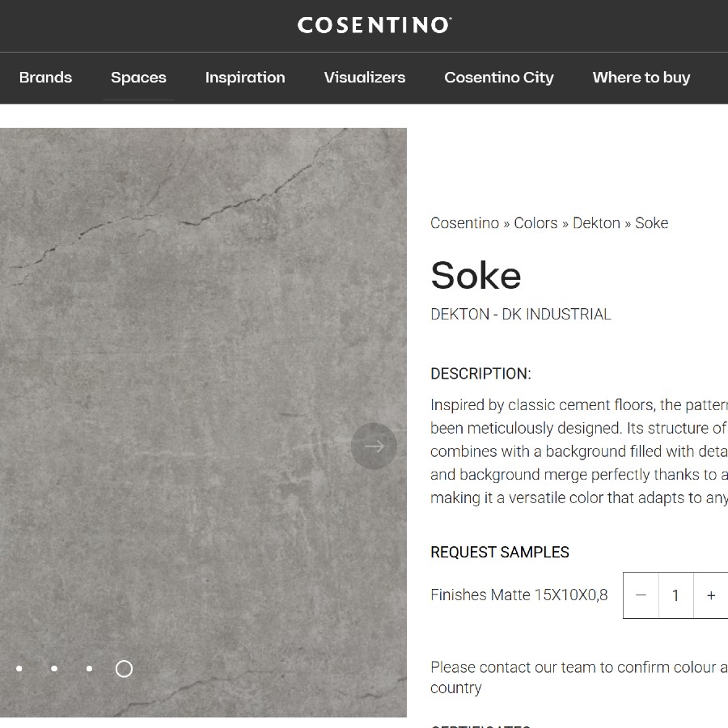The height and width of the screenshot is (728, 728).
Task: Click the next-image arrow on the slab photo
Action: coord(374,446)
